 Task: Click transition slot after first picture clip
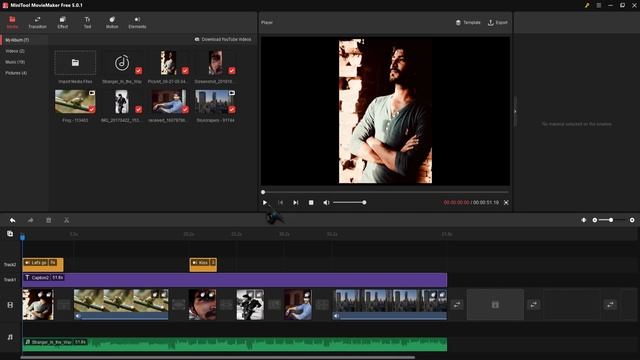[x=64, y=304]
